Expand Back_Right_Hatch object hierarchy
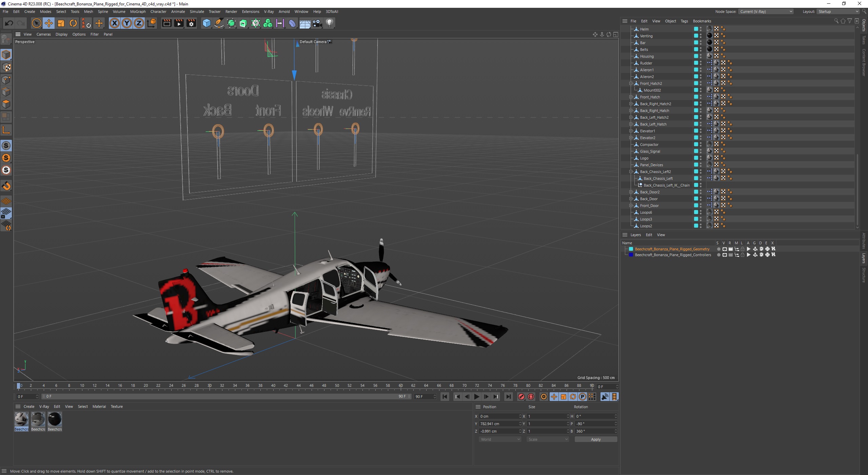 coord(631,111)
